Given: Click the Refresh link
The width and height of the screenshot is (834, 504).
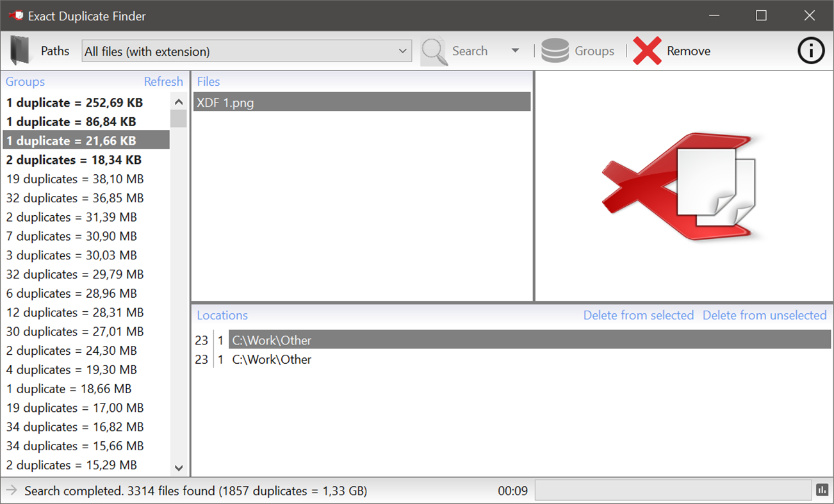Looking at the screenshot, I should (163, 81).
